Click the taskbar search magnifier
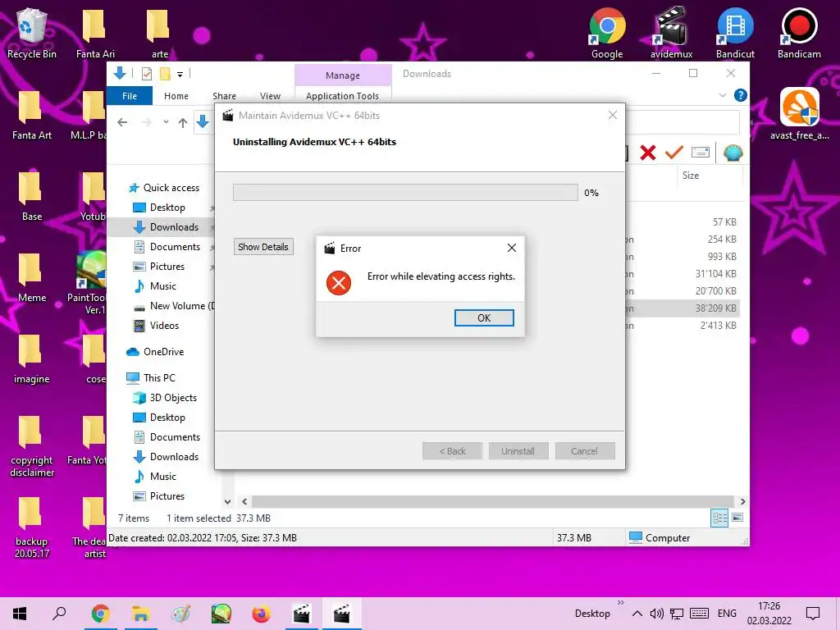 59,614
